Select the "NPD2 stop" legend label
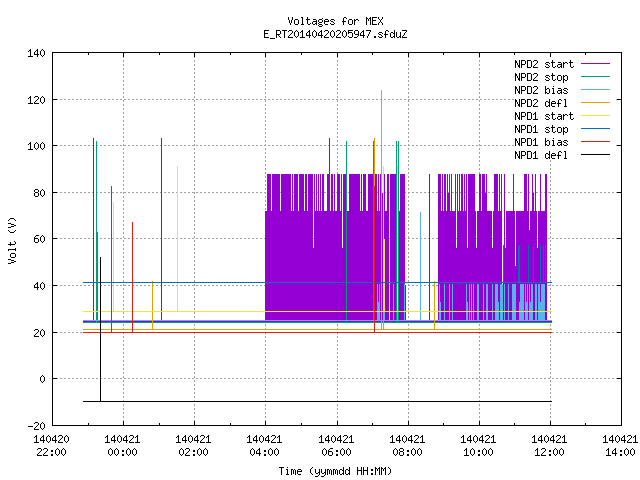Viewport: 640px width, 480px height. click(x=541, y=77)
